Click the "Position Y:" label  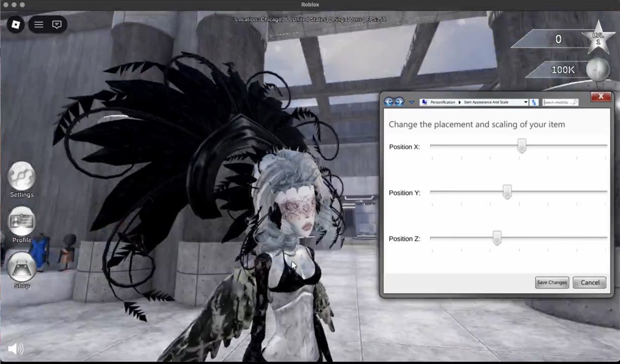click(405, 193)
